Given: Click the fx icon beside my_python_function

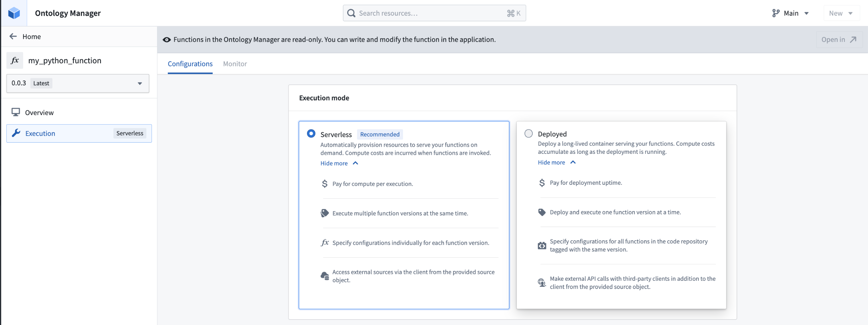Looking at the screenshot, I should click(x=15, y=61).
